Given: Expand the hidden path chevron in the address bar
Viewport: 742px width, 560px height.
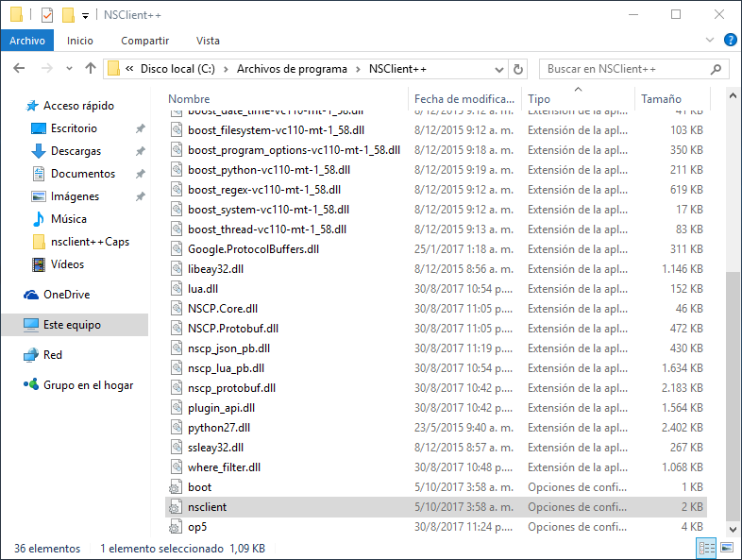Looking at the screenshot, I should [129, 69].
